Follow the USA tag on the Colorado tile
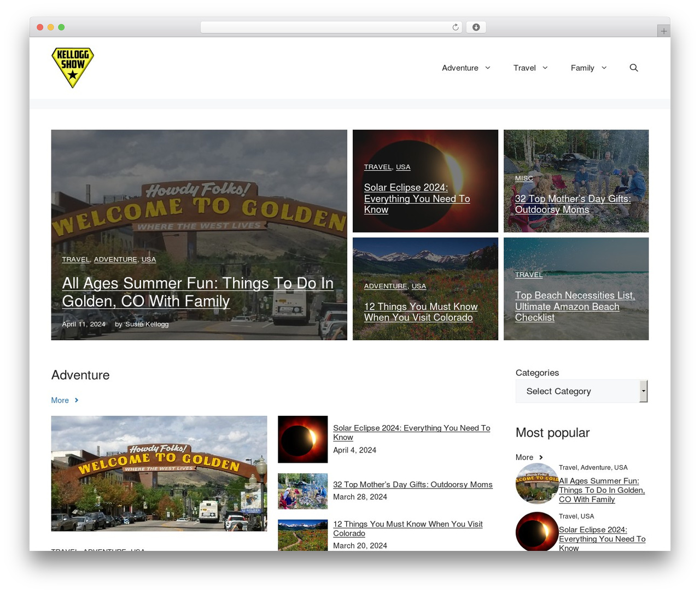Image resolution: width=700 pixels, height=593 pixels. 419,286
